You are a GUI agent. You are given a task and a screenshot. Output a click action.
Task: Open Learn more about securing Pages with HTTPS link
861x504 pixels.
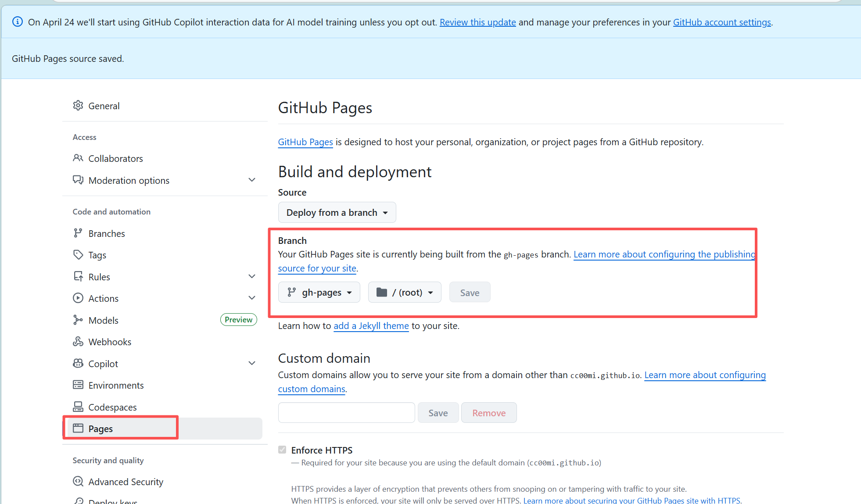tap(631, 500)
